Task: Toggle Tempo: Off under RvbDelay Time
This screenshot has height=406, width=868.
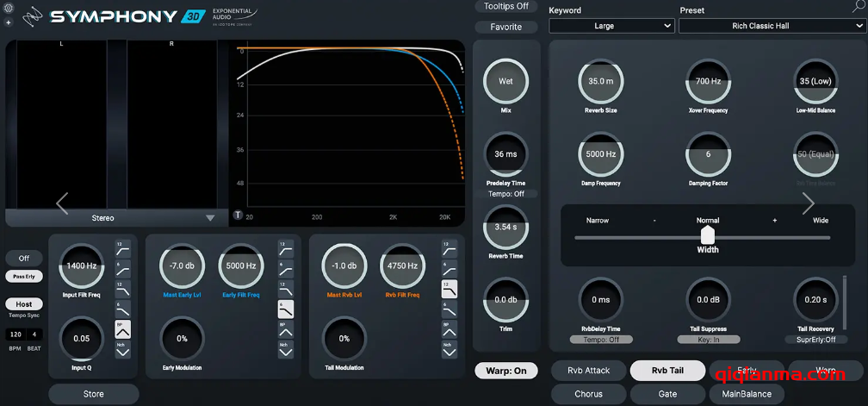Action: [x=601, y=340]
